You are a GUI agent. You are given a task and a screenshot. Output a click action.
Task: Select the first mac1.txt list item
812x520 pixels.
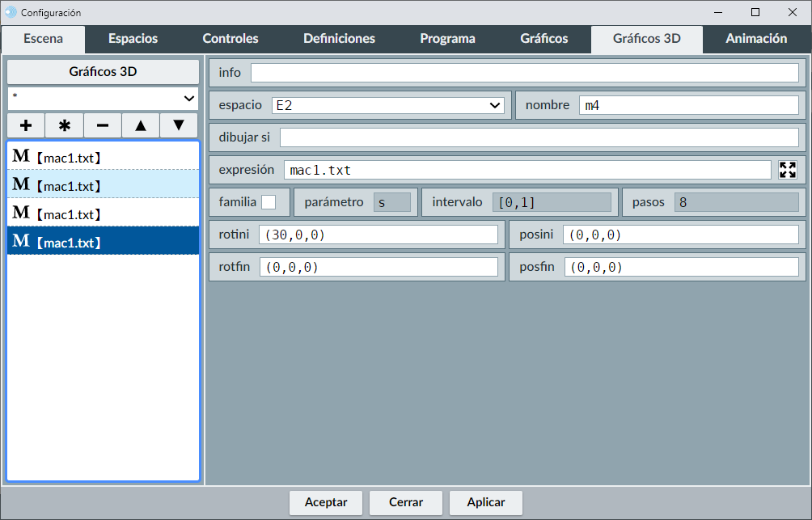click(103, 156)
